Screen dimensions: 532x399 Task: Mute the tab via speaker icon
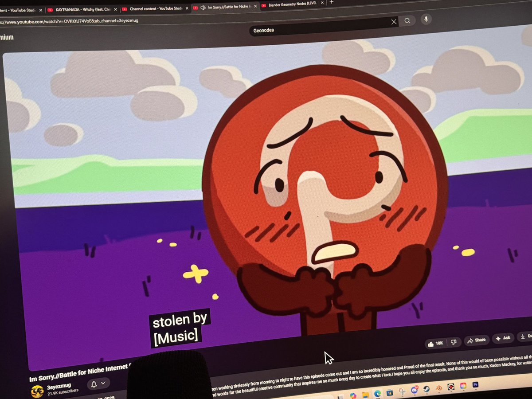click(x=203, y=8)
